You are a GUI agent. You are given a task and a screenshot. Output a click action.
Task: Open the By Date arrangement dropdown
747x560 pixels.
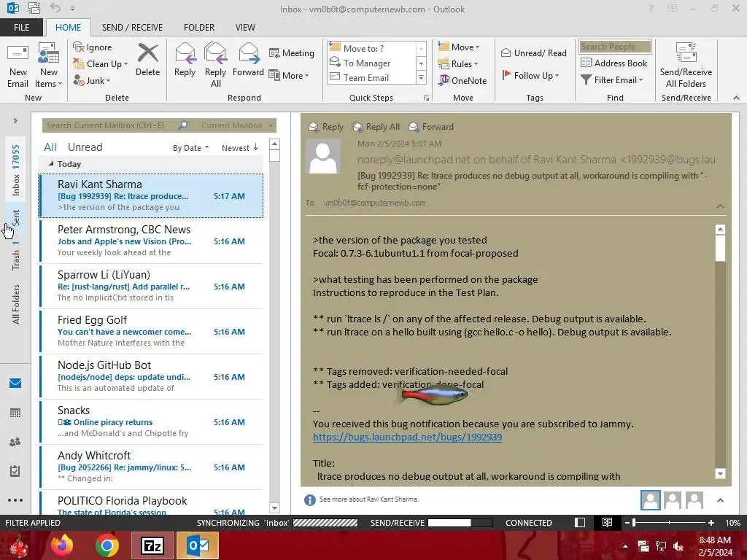click(x=190, y=148)
